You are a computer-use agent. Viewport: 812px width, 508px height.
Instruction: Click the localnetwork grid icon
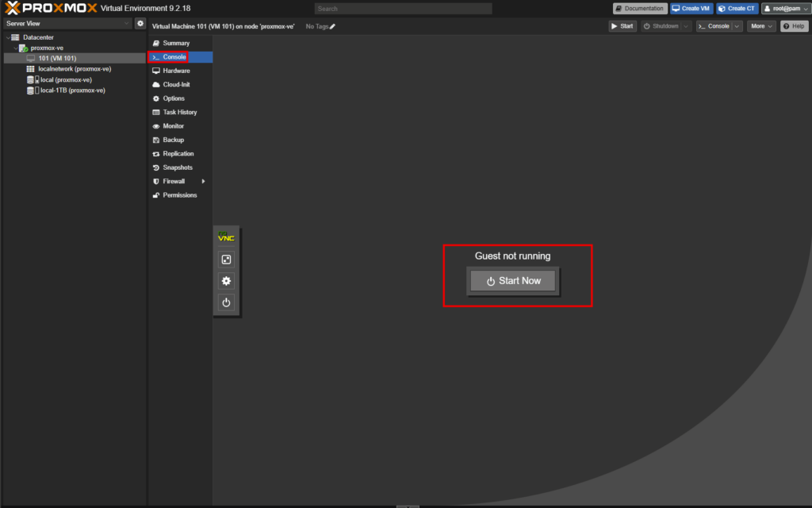[31, 69]
